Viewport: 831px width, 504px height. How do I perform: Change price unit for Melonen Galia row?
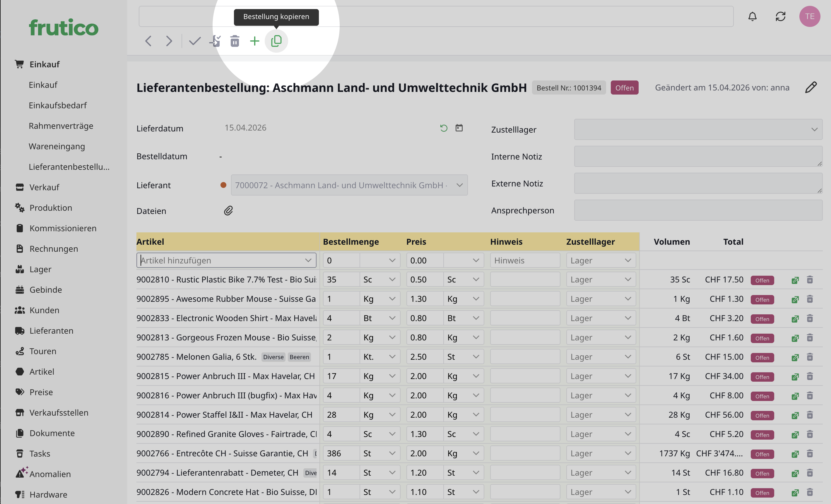click(464, 357)
